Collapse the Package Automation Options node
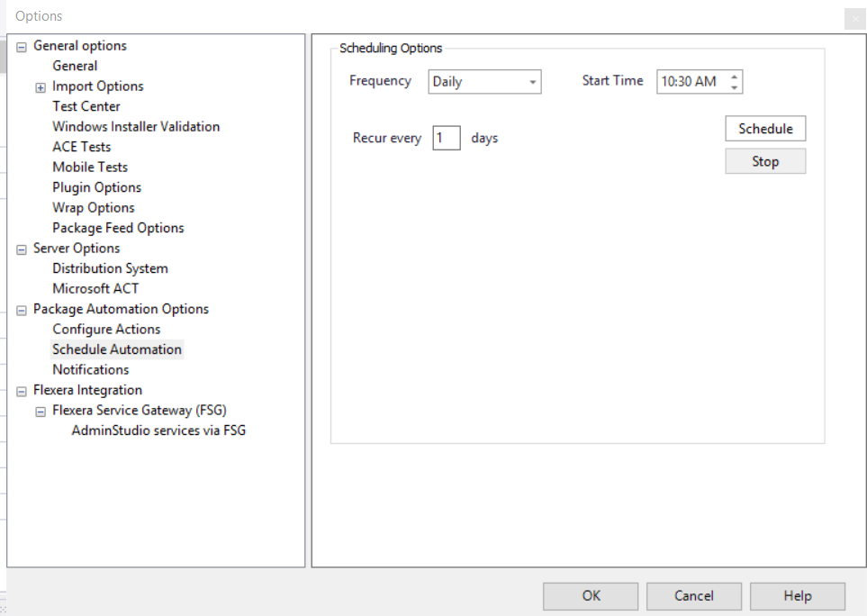Image resolution: width=867 pixels, height=616 pixels. click(22, 310)
